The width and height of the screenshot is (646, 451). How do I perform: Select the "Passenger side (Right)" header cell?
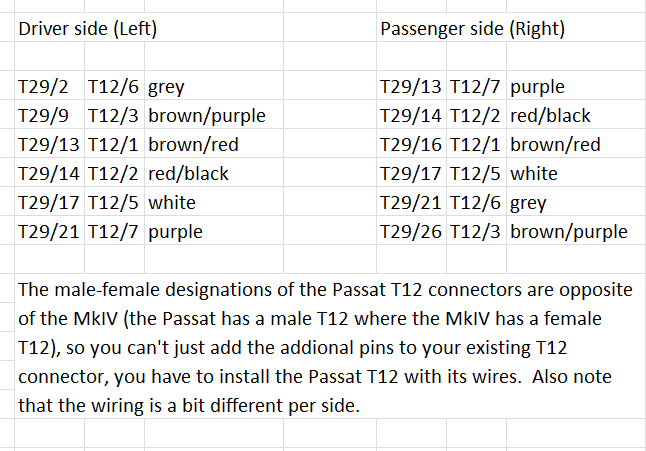point(472,28)
